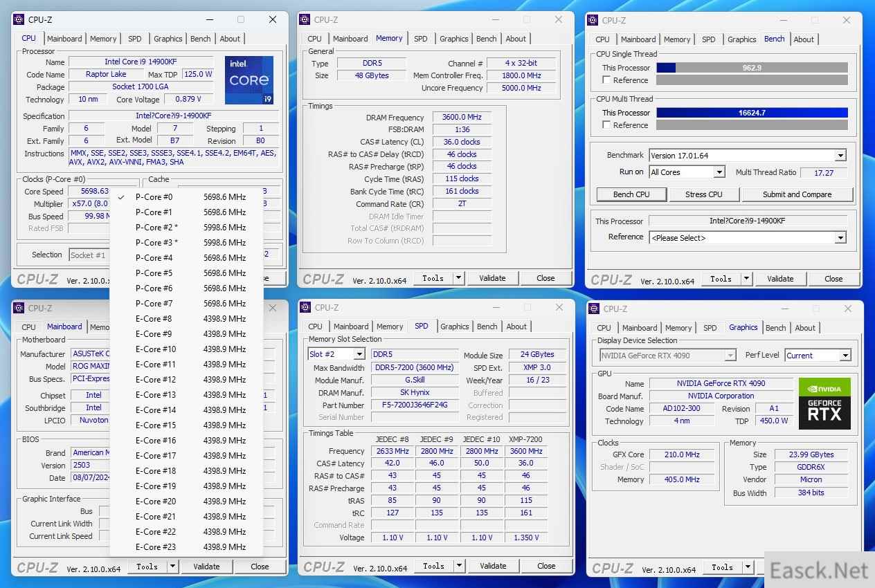Click Submit and Compare button
This screenshot has width=875, height=588.
tap(797, 194)
